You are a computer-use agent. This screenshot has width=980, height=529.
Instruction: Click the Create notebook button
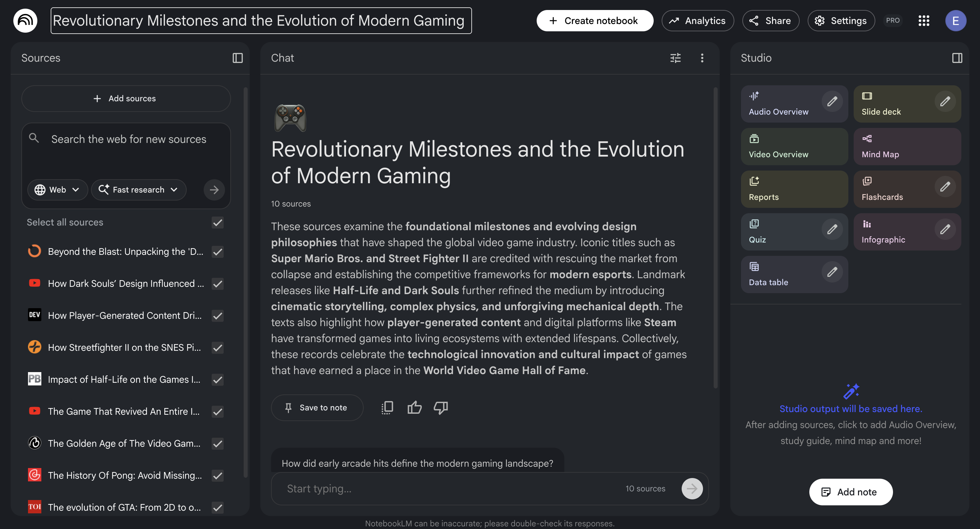click(x=595, y=21)
